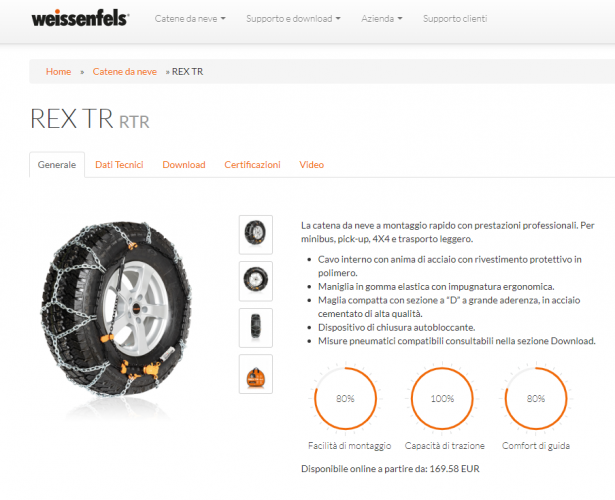Viewport: 615px width, 500px height.
Task: Switch to the 'Dati Tecnici' tab
Action: click(119, 165)
